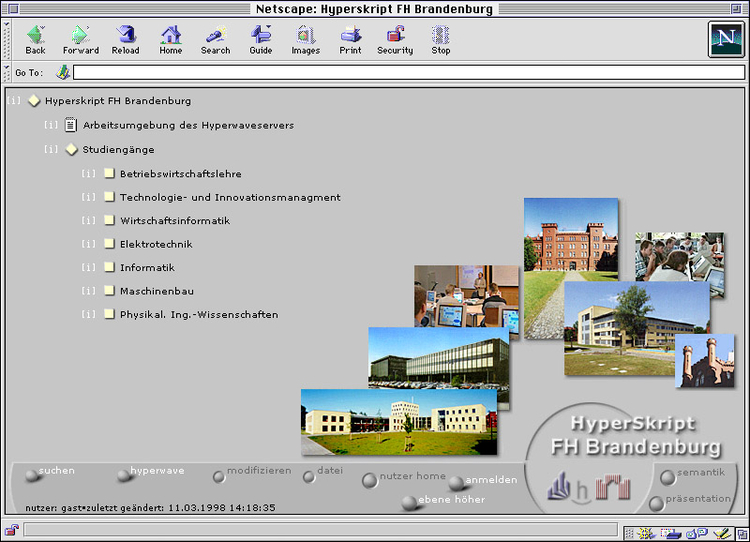Click the folder icon beside Informatik
This screenshot has height=542, width=750.
[x=110, y=267]
